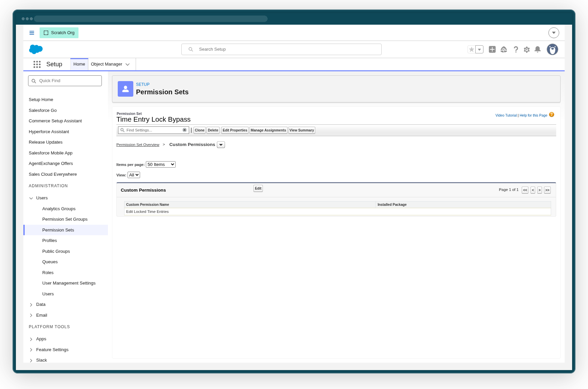The width and height of the screenshot is (588, 389).
Task: Go to previous page of results
Action: coord(533,190)
